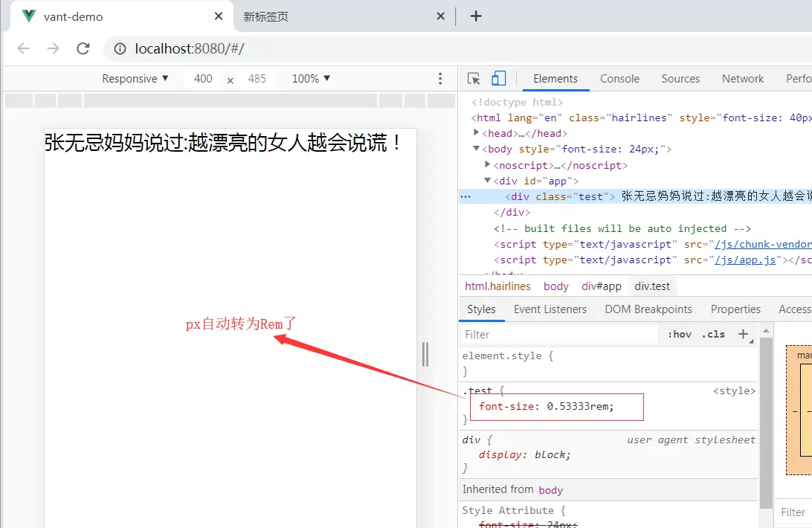Switch to the 新标签页 browser tab
812x528 pixels.
(342, 16)
